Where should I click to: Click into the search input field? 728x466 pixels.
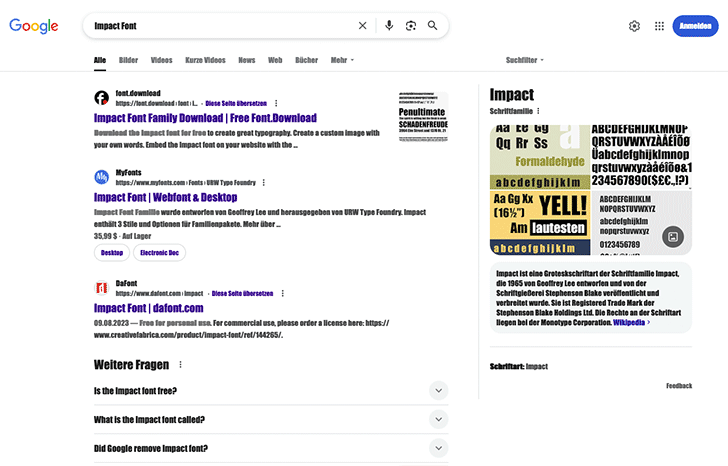(223, 26)
